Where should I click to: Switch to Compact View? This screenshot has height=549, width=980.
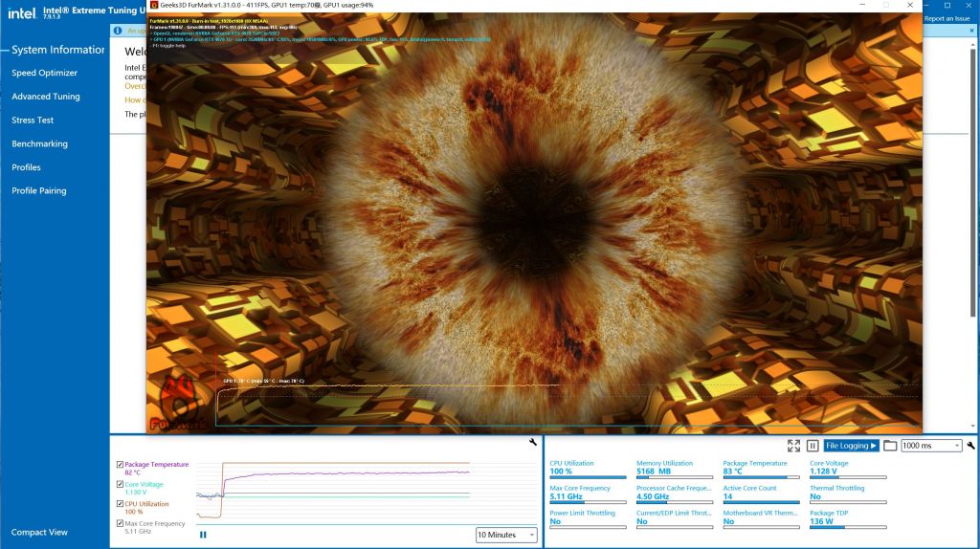tap(39, 532)
